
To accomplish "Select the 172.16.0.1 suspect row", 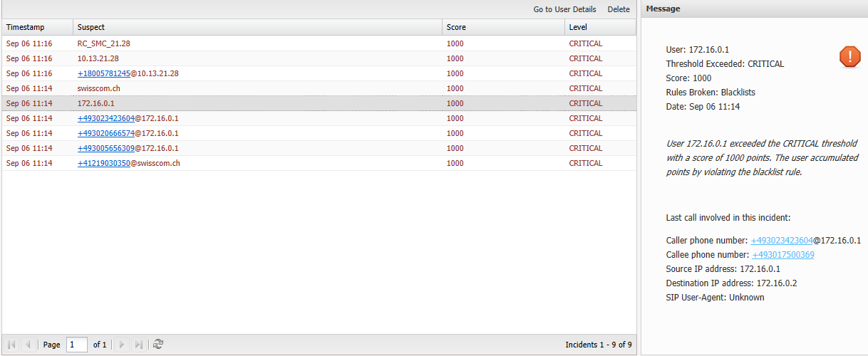I will coord(319,103).
